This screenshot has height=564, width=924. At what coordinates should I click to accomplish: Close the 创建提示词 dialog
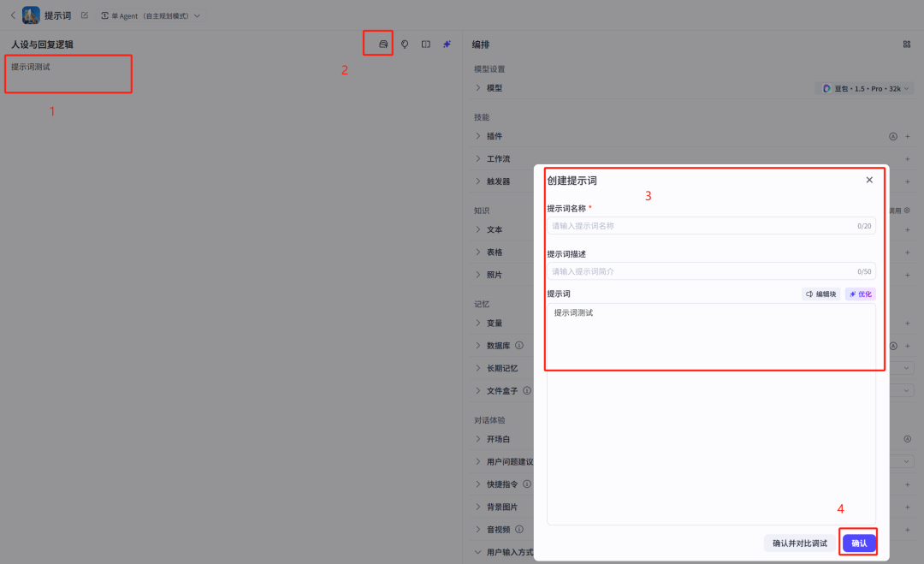coord(869,180)
